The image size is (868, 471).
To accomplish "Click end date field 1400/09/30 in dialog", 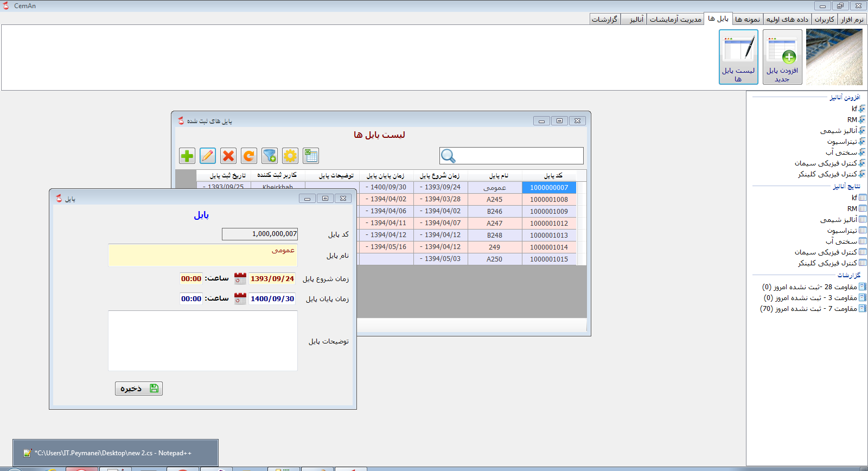I will [x=272, y=298].
